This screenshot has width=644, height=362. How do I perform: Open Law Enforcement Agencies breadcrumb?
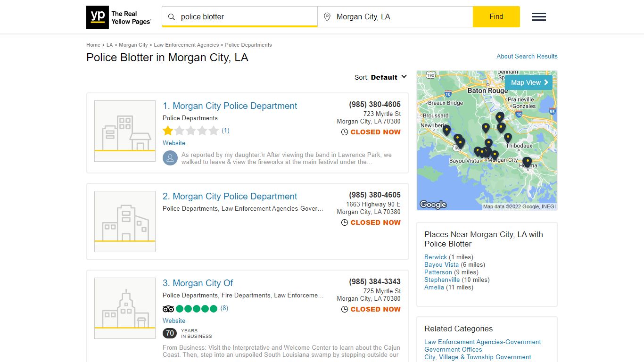186,45
